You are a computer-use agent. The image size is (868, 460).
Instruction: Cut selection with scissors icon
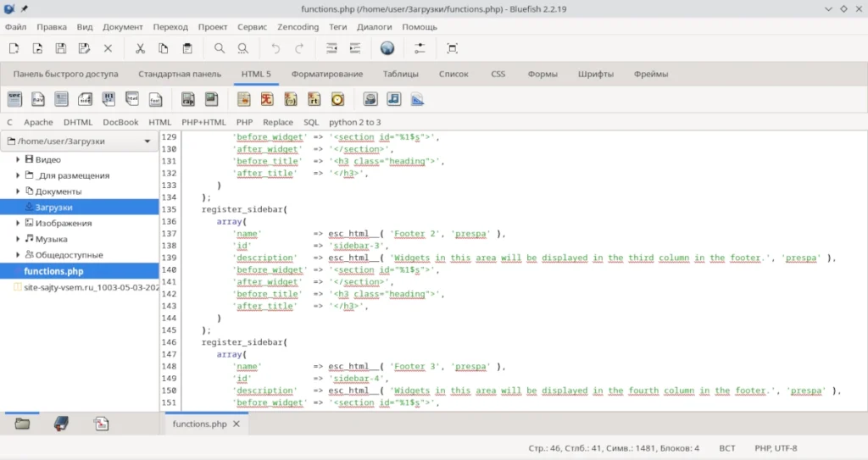140,49
